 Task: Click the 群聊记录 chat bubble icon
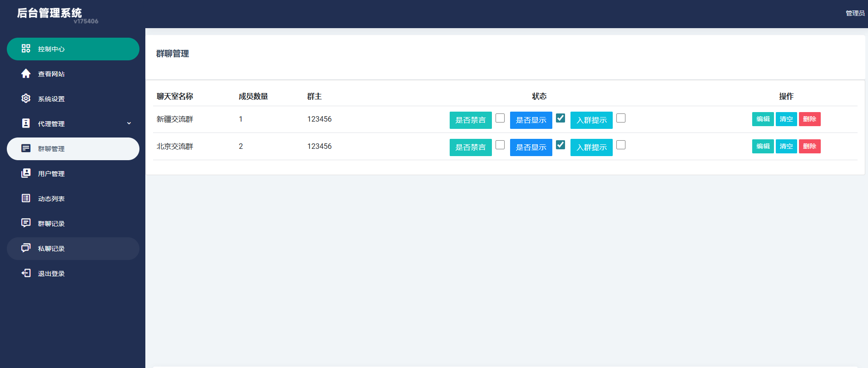pos(26,223)
